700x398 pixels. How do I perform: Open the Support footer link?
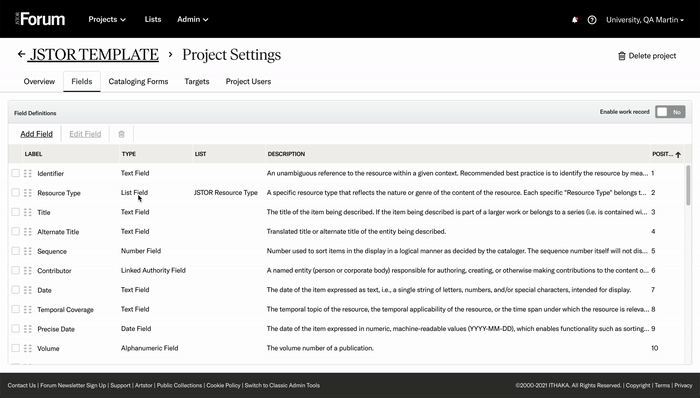(121, 386)
